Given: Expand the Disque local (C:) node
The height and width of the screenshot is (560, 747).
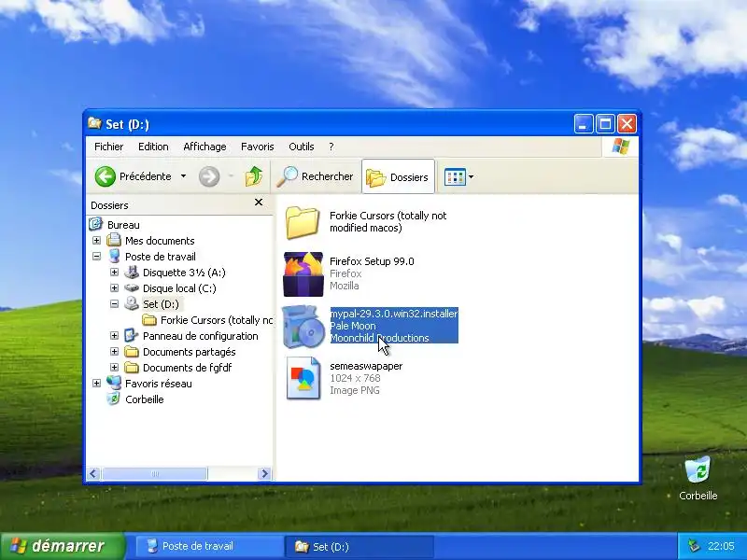Looking at the screenshot, I should click(x=114, y=288).
